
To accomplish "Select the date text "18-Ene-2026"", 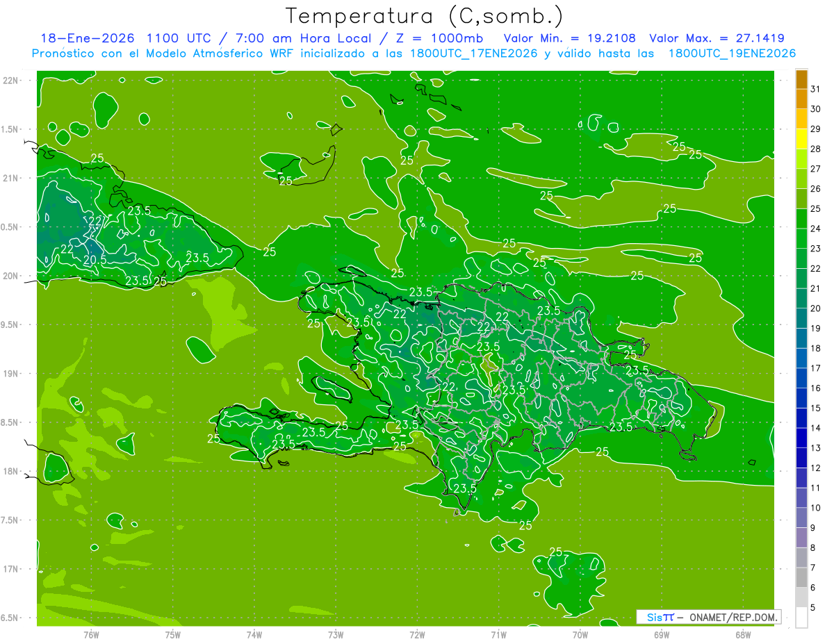I will click(x=86, y=38).
